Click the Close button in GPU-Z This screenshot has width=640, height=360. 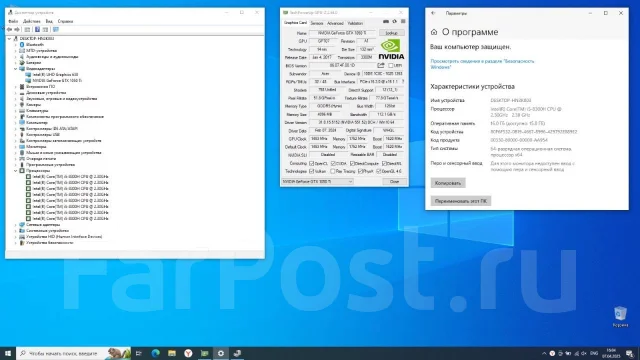394,182
